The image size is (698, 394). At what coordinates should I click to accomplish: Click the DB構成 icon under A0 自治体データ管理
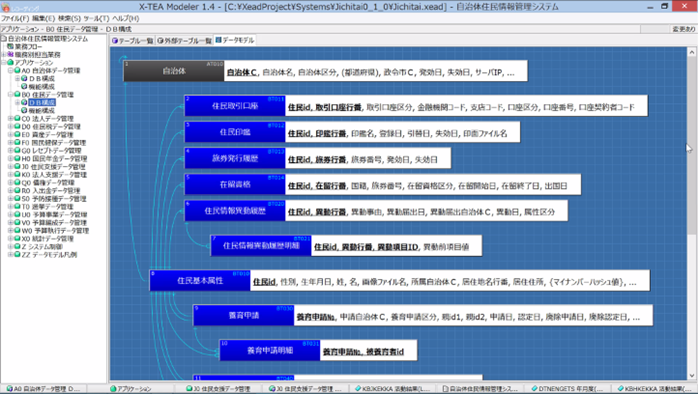coord(24,79)
